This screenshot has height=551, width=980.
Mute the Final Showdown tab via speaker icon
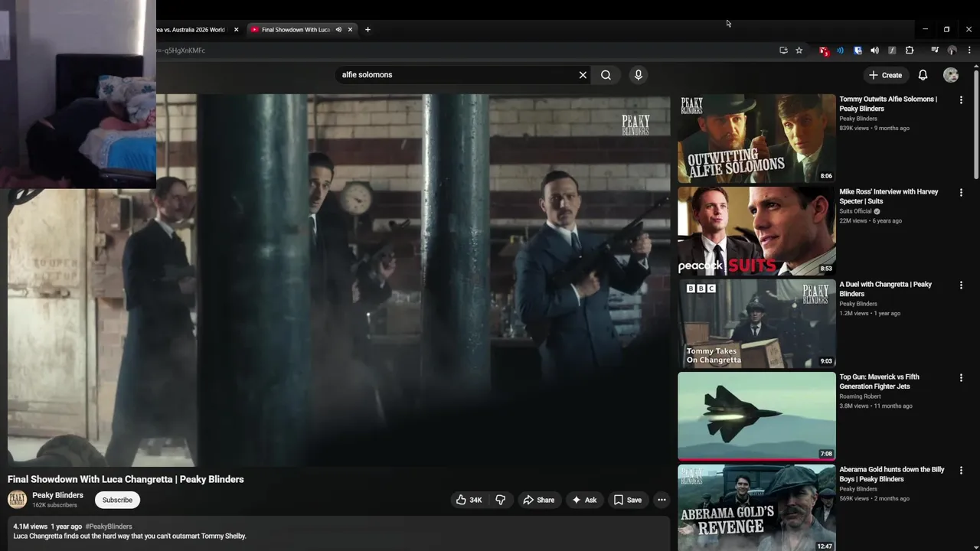338,30
